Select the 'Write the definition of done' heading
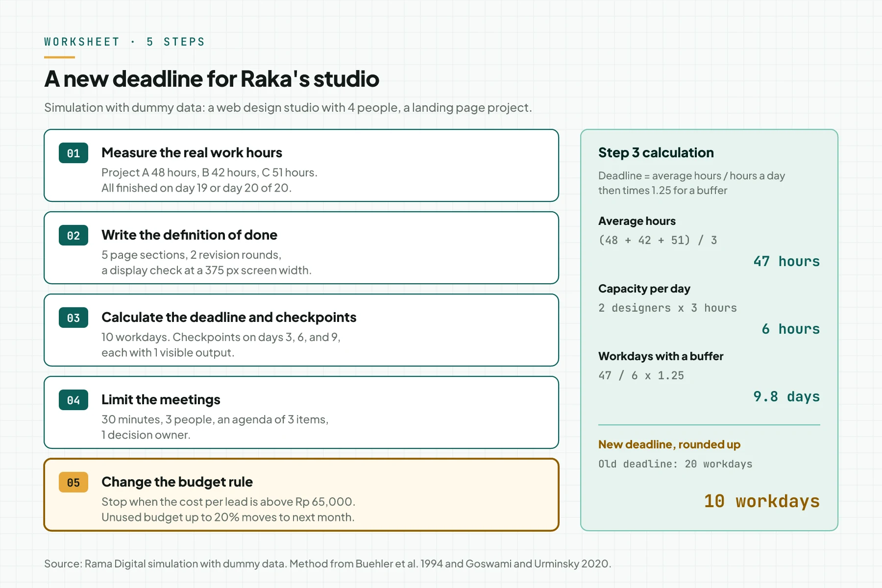The height and width of the screenshot is (588, 882). click(189, 235)
